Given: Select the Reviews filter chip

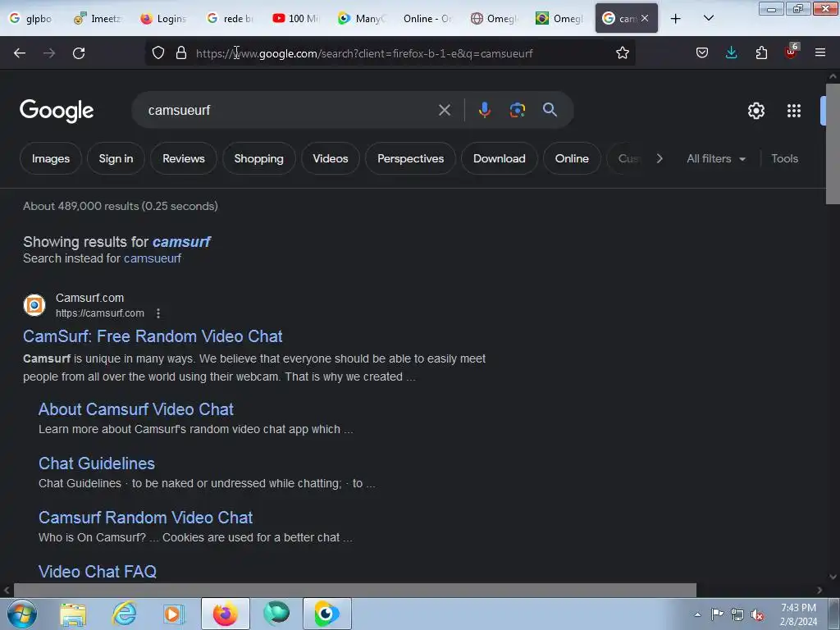Looking at the screenshot, I should pos(183,158).
